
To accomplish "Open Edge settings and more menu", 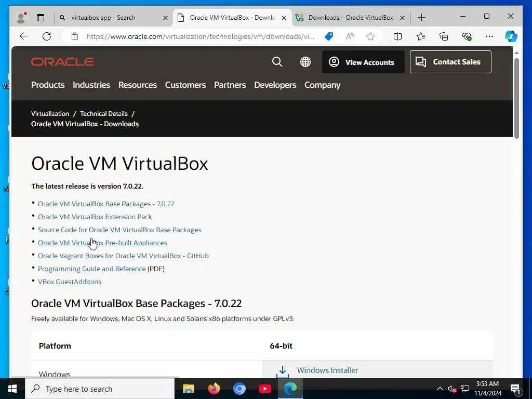I will coord(489,36).
